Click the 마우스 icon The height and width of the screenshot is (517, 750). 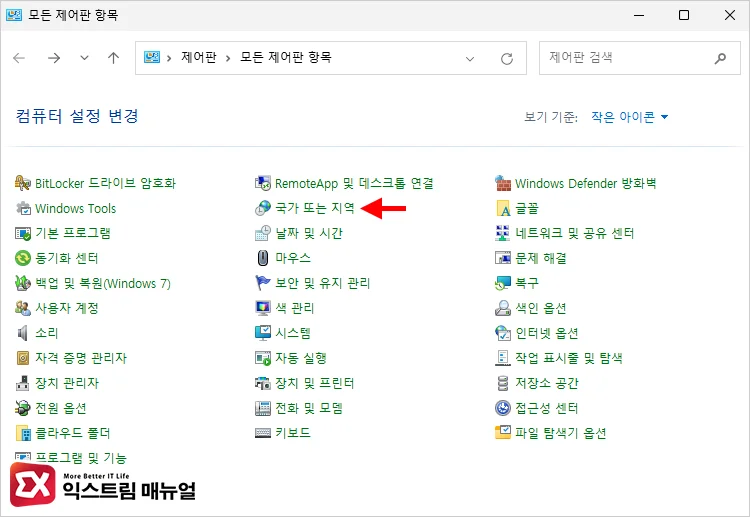263,258
